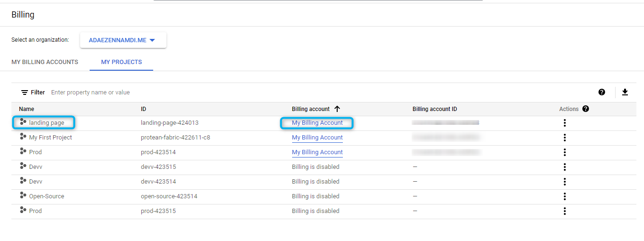Toggle sort arrow on Billing account column
Image resolution: width=644 pixels, height=241 pixels.
[x=337, y=109]
